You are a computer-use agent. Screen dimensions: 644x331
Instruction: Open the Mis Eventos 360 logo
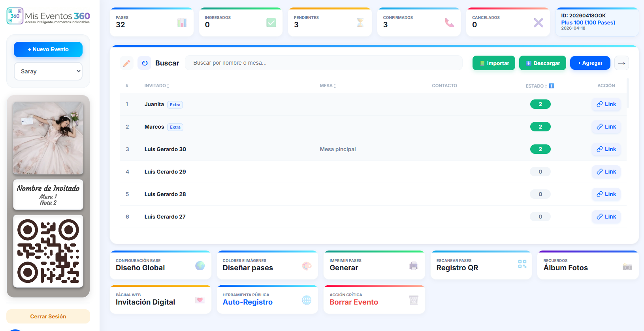point(48,16)
